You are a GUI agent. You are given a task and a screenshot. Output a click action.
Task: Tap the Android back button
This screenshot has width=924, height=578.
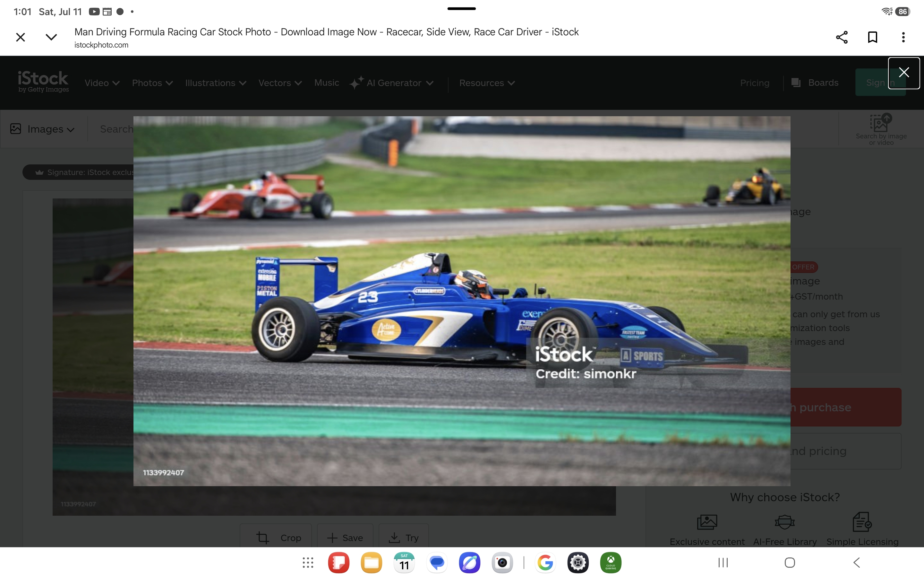pos(856,563)
